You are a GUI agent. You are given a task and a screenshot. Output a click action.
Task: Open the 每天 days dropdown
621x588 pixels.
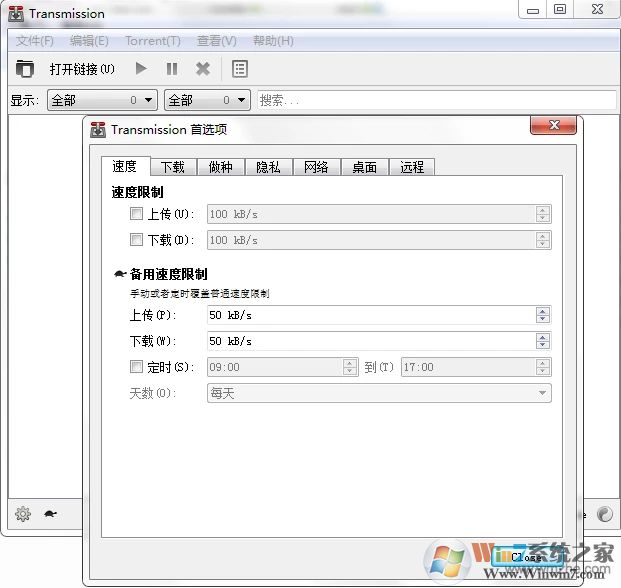(x=379, y=393)
